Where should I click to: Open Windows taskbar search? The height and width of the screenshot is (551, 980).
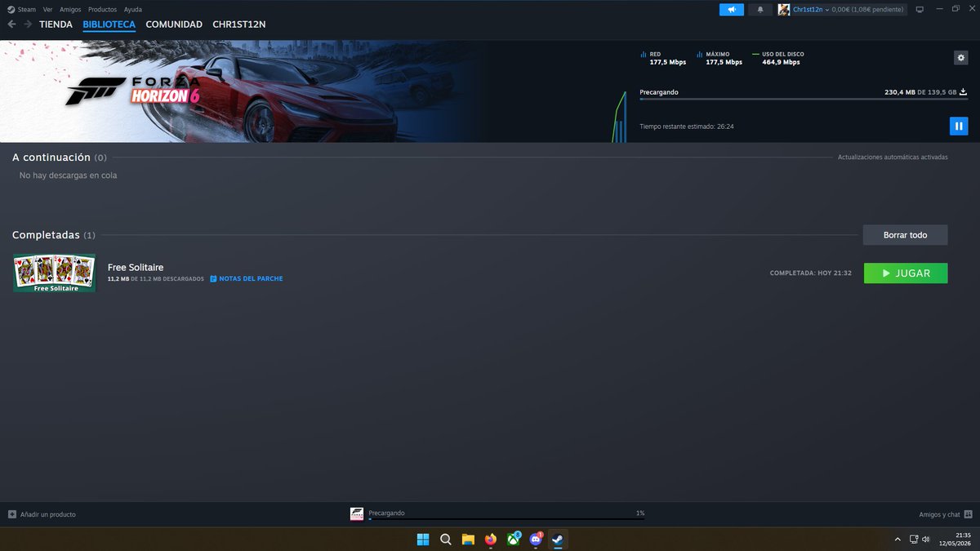click(446, 539)
